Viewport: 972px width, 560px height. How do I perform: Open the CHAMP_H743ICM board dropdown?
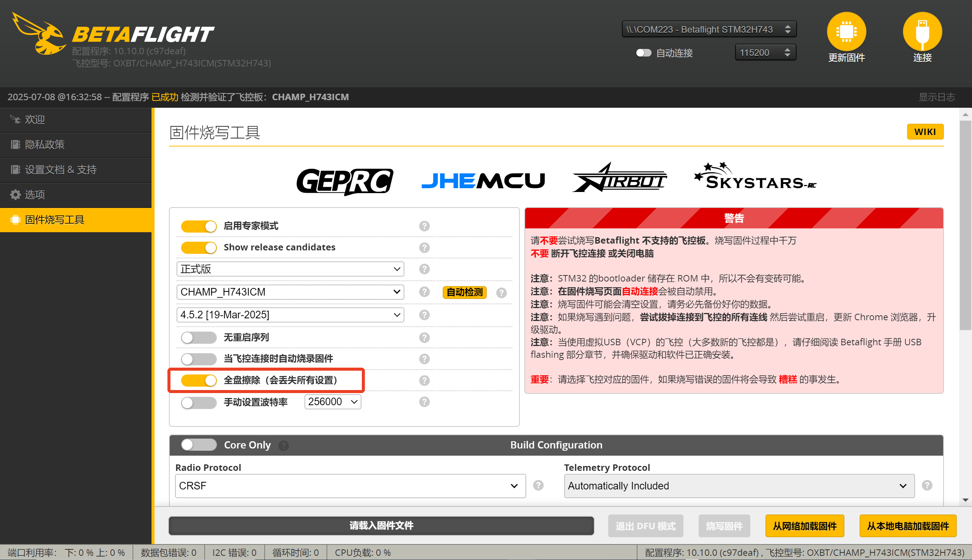[290, 292]
